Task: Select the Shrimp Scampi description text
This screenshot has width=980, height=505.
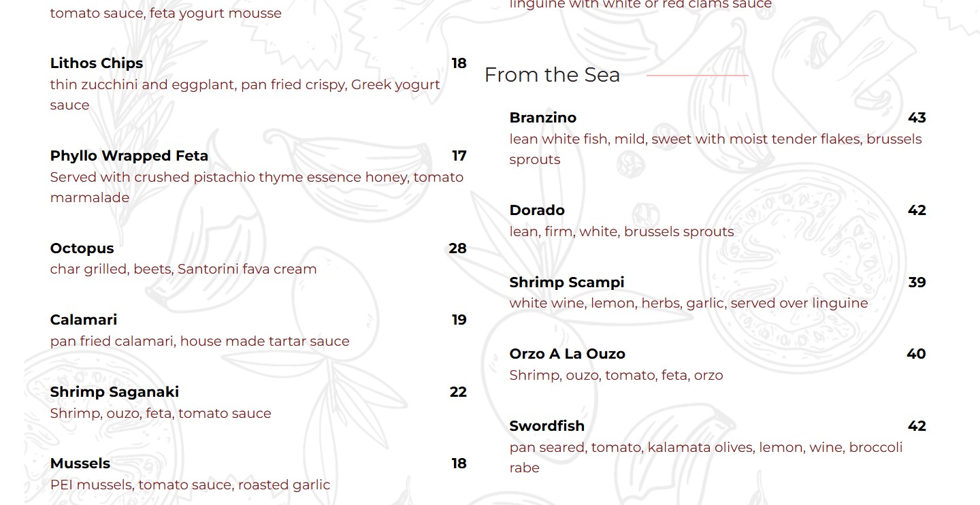Action: [x=688, y=303]
